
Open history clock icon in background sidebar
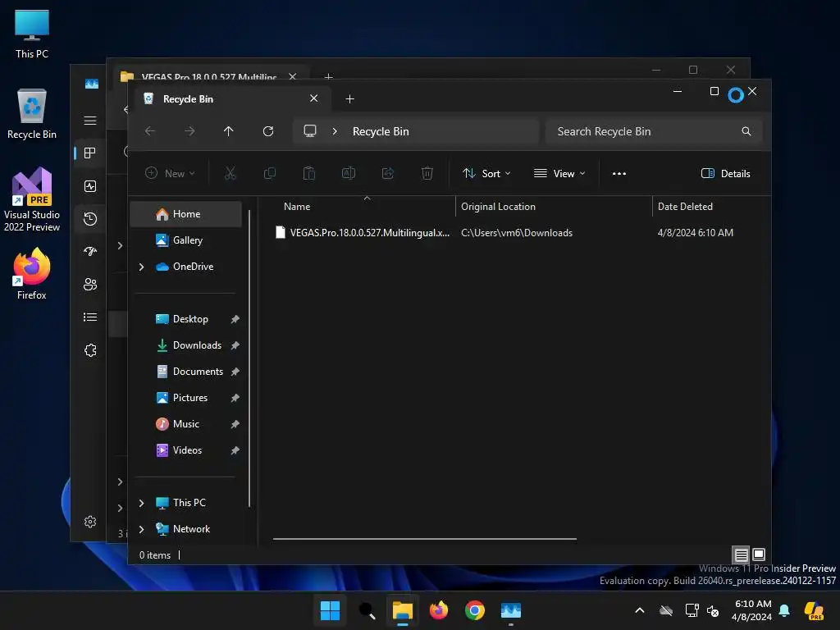pos(90,218)
